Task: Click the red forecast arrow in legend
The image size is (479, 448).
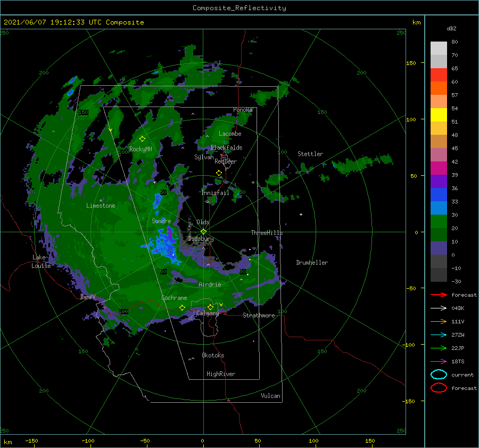Action: pos(439,295)
